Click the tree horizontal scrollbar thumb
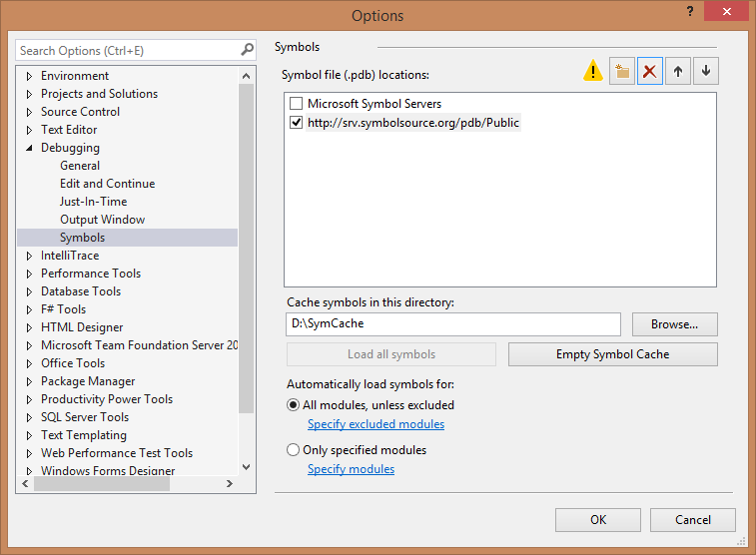756x555 pixels. tap(102, 484)
